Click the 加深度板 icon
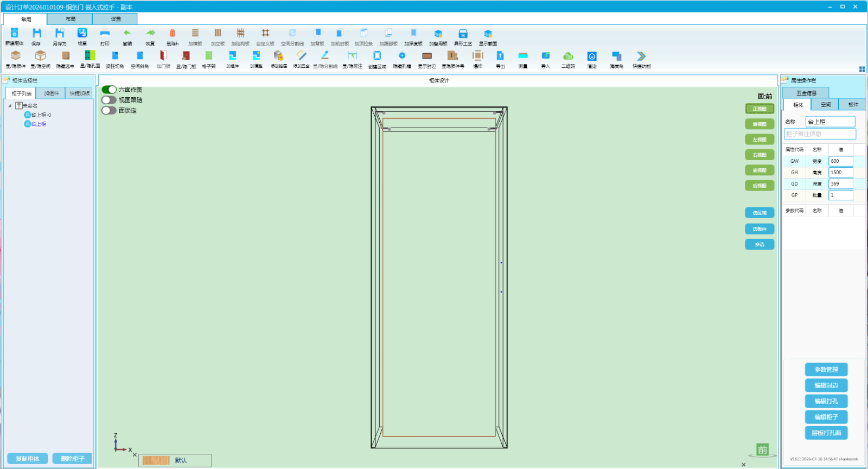This screenshot has height=469, width=868. tap(413, 33)
